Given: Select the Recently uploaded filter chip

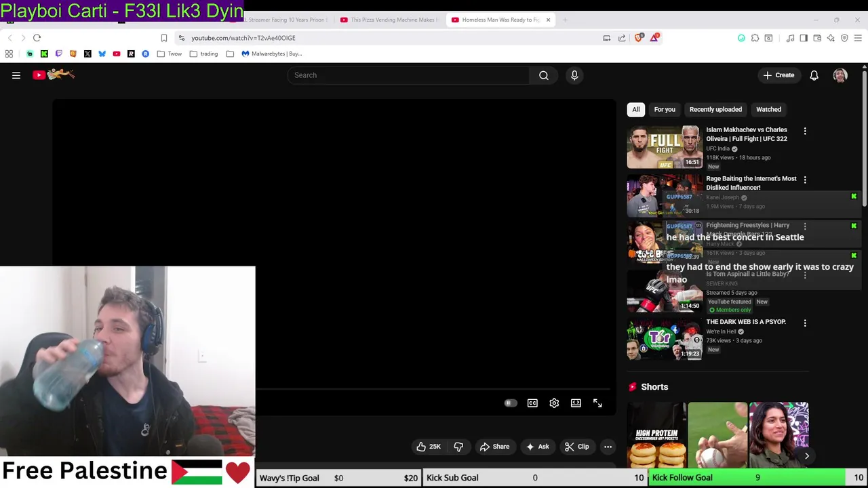Looking at the screenshot, I should coord(715,109).
